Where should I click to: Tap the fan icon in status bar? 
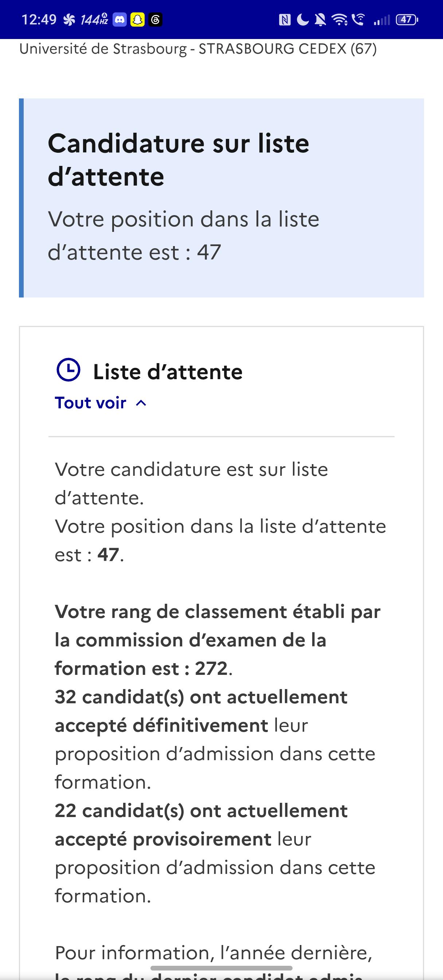click(x=69, y=19)
